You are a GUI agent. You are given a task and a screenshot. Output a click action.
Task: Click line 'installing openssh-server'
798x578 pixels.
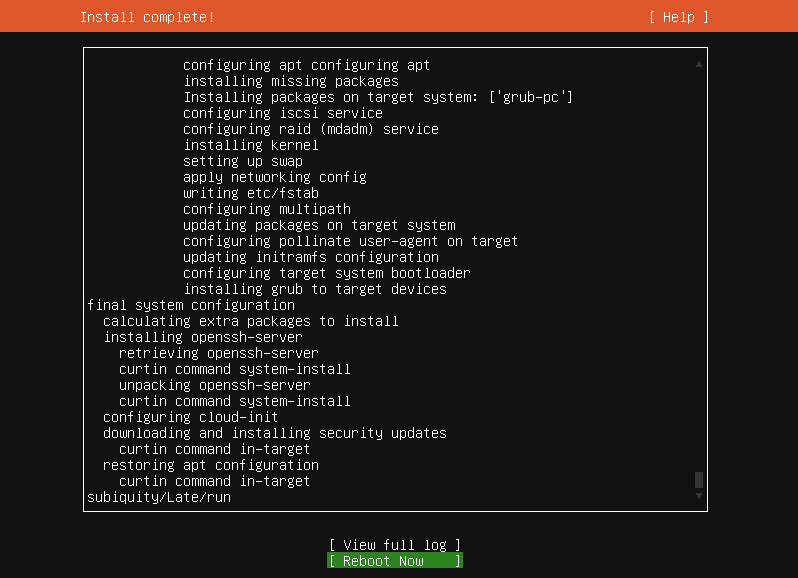pyautogui.click(x=203, y=337)
